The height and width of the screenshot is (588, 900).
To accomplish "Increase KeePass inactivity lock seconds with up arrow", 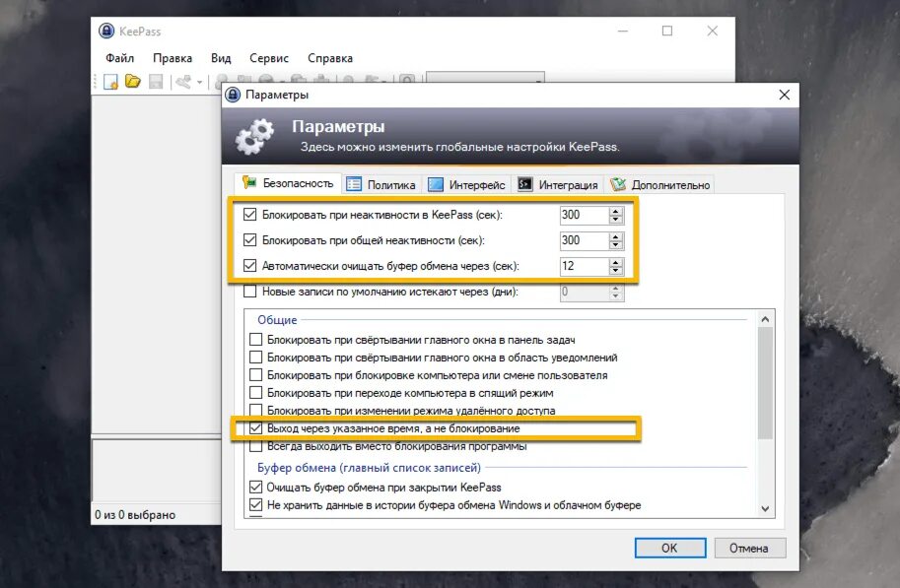I will [616, 211].
